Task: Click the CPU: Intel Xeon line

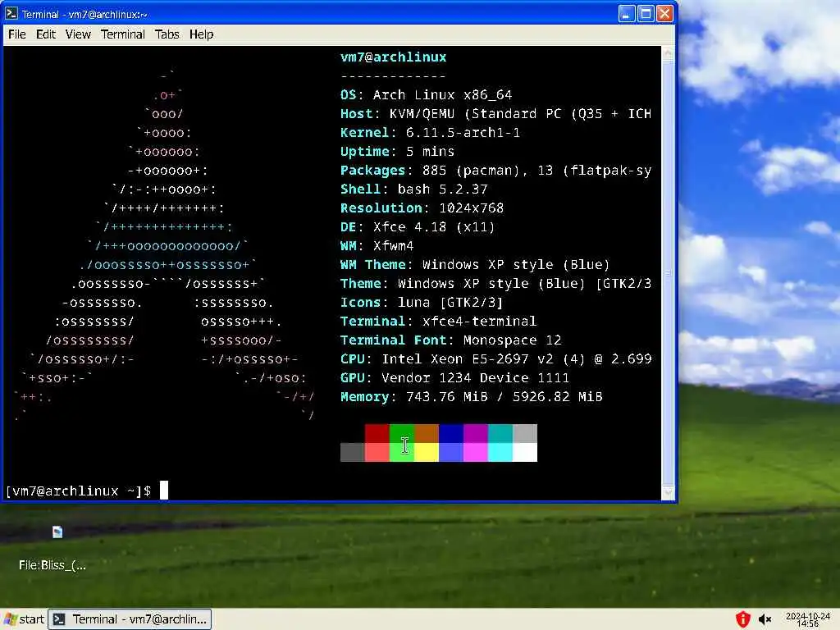Action: [x=496, y=359]
